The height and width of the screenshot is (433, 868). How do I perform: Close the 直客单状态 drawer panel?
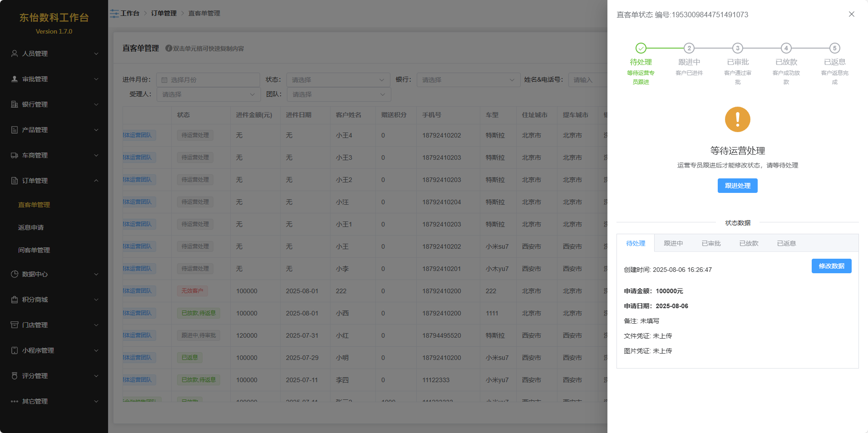(x=851, y=14)
